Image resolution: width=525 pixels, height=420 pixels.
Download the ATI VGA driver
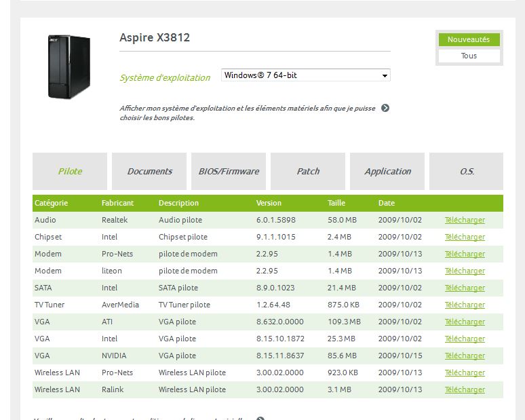coord(465,322)
